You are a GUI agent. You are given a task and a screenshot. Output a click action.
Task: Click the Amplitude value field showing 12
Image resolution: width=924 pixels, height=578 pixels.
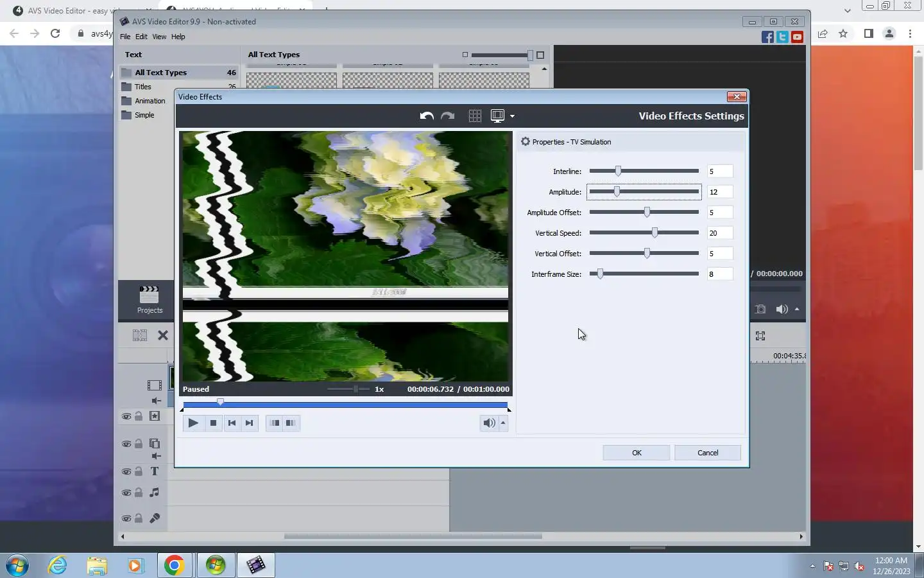[719, 192]
